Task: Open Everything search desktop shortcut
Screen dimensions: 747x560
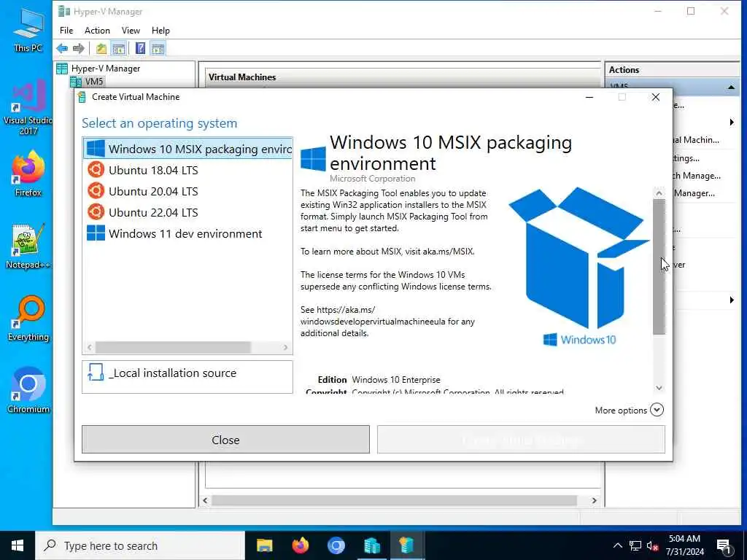Action: (x=28, y=319)
